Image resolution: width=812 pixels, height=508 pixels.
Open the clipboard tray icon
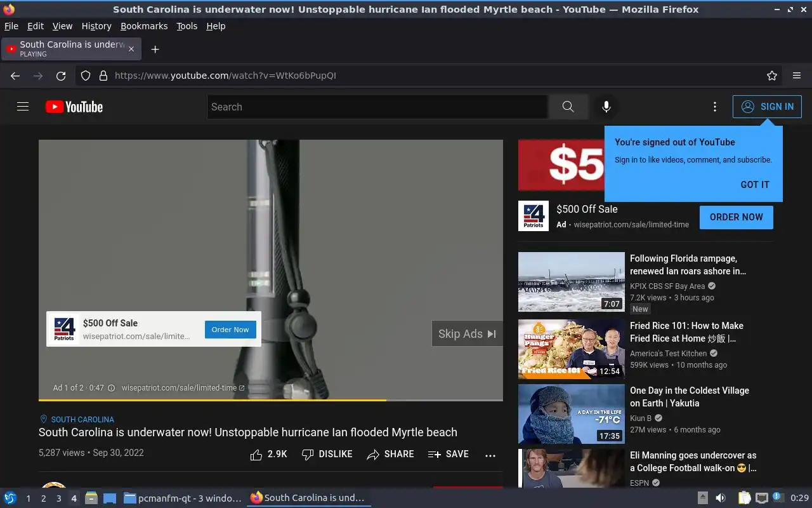744,498
